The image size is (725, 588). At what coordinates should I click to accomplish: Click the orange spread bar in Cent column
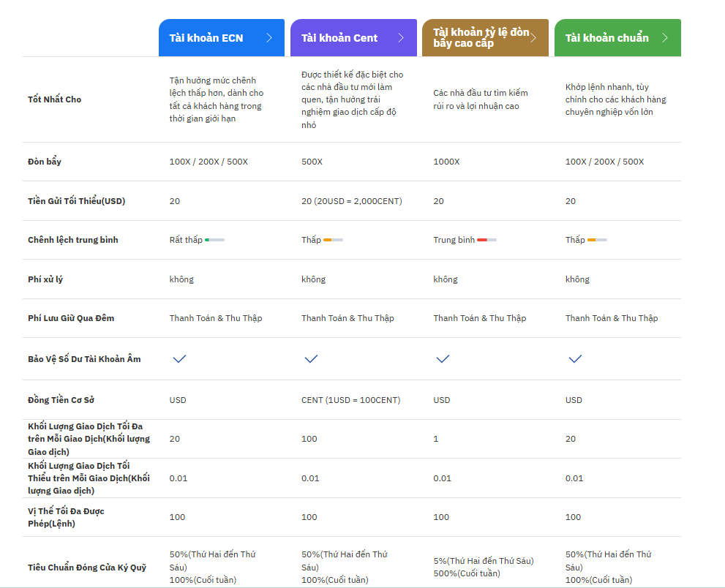[x=333, y=240]
